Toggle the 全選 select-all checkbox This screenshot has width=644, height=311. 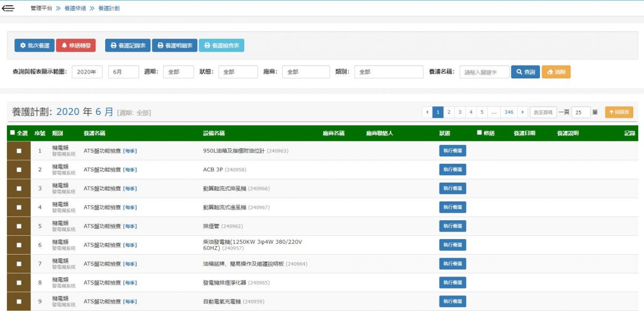click(13, 133)
